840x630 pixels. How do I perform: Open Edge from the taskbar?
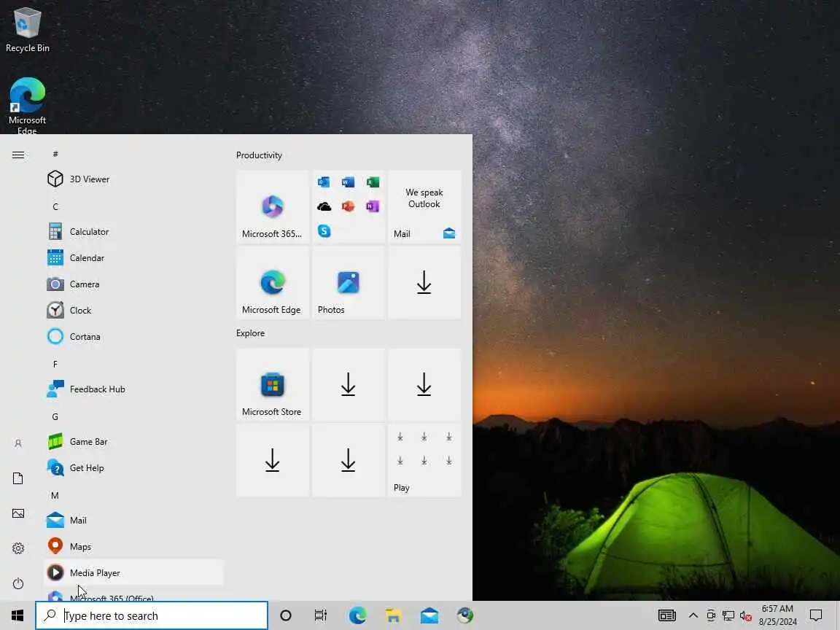click(x=357, y=615)
